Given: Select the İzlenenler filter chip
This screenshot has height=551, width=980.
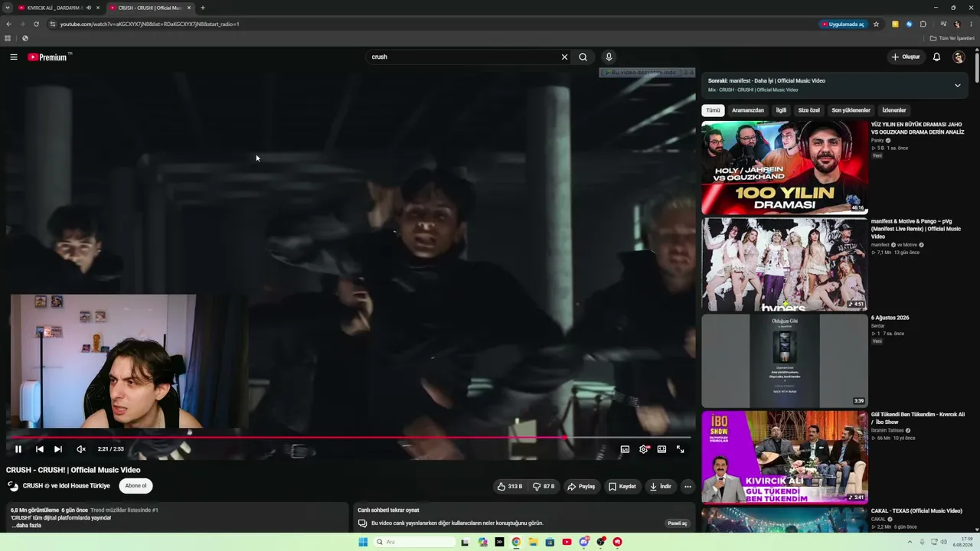Looking at the screenshot, I should [894, 110].
